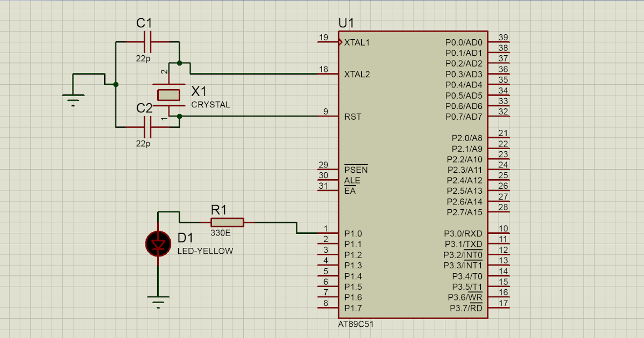The image size is (644, 338).
Task: Click the ground symbol near C1
Action: click(x=74, y=97)
